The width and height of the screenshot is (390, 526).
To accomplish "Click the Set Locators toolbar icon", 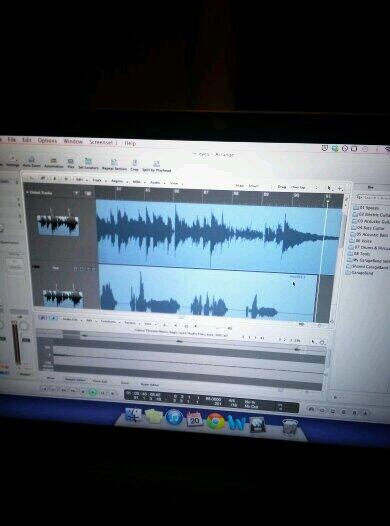I will [x=88, y=163].
